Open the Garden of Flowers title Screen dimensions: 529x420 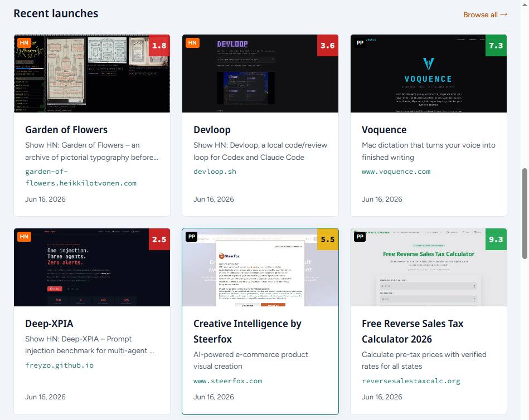[66, 130]
